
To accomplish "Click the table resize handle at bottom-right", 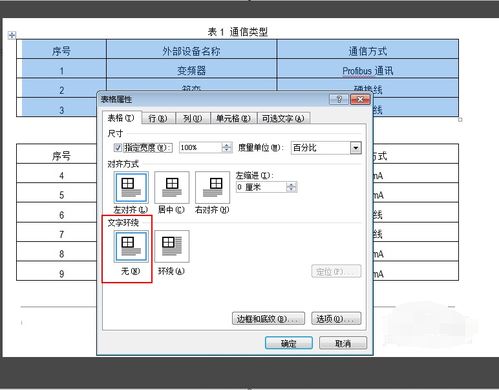I will tap(460, 120).
